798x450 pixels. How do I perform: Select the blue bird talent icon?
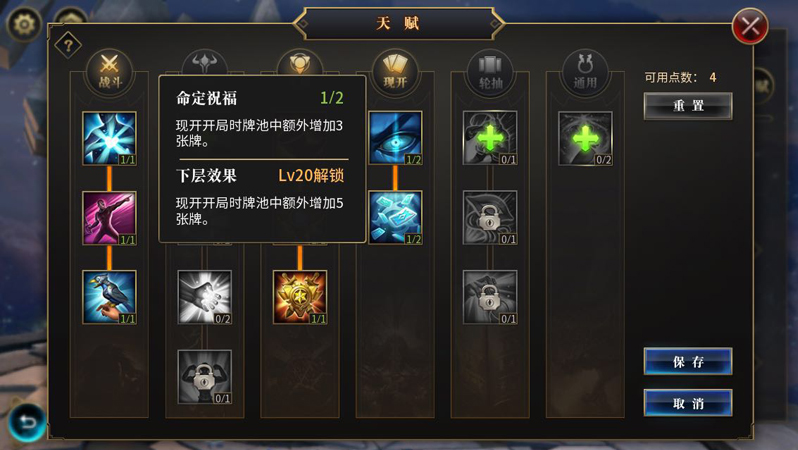[x=109, y=297]
